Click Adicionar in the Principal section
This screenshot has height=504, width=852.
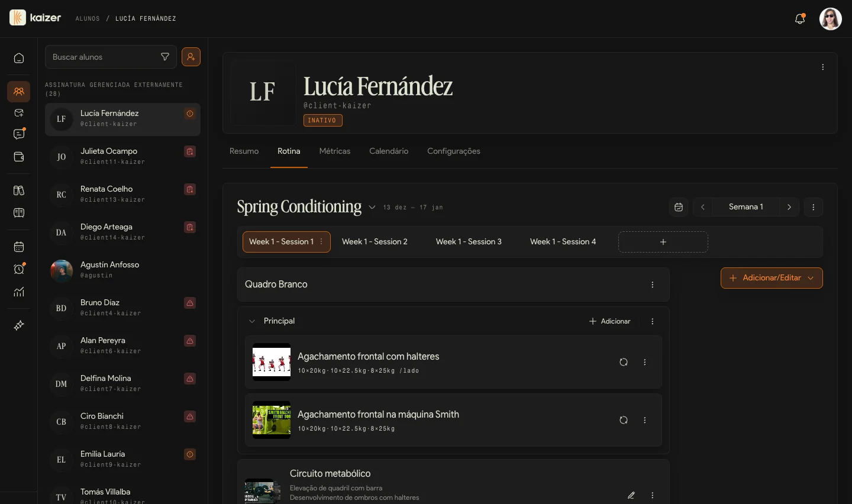610,321
